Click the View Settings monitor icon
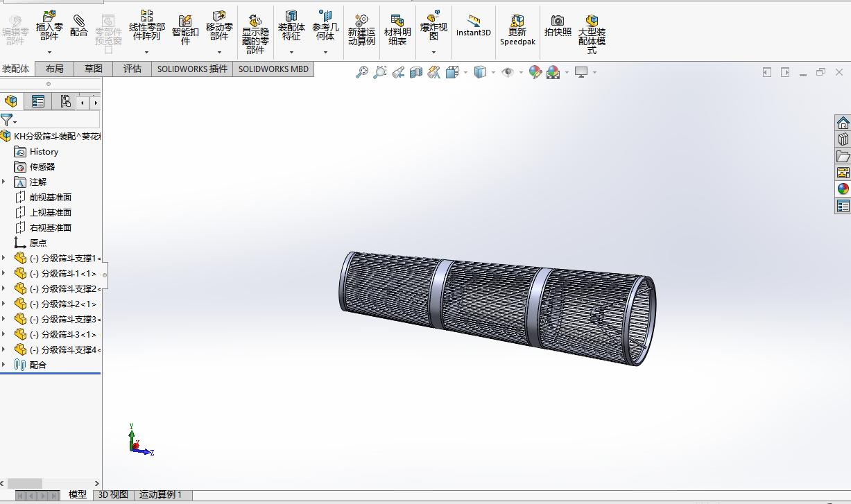The height and width of the screenshot is (504, 851). (x=581, y=71)
